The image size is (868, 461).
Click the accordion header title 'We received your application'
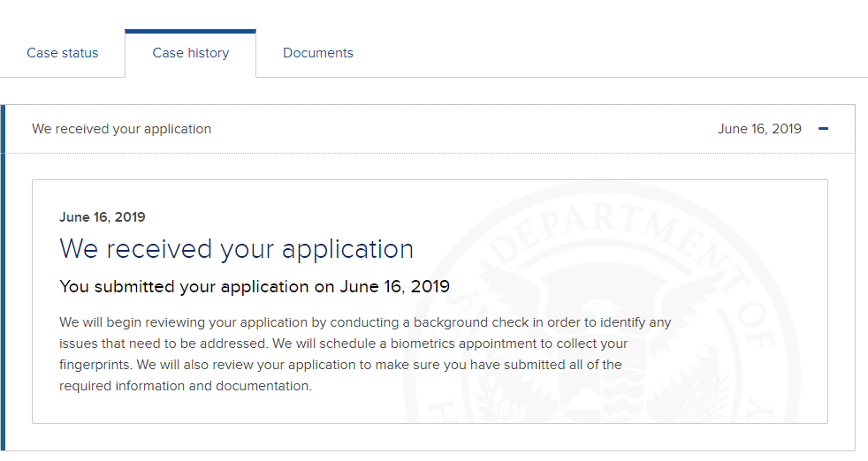coord(121,129)
